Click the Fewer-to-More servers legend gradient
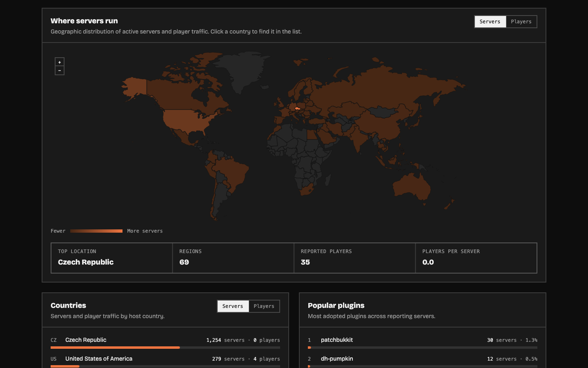Screen dimensions: 588x368 96,231
